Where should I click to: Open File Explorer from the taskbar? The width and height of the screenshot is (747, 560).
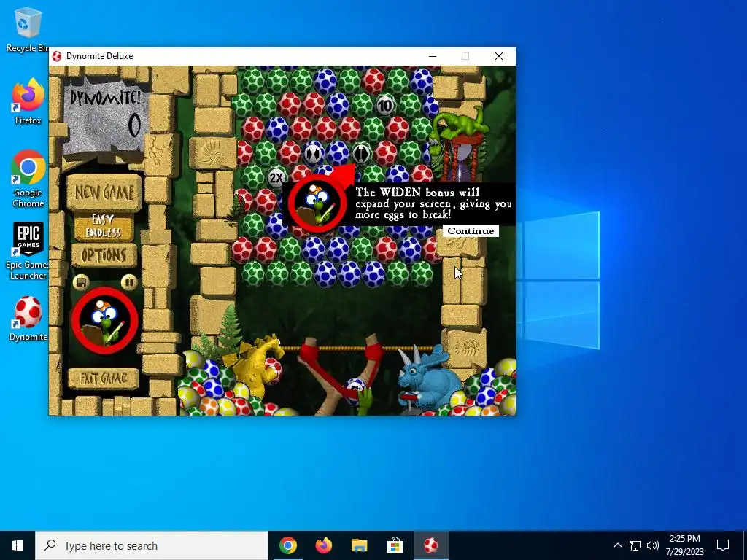click(x=359, y=545)
